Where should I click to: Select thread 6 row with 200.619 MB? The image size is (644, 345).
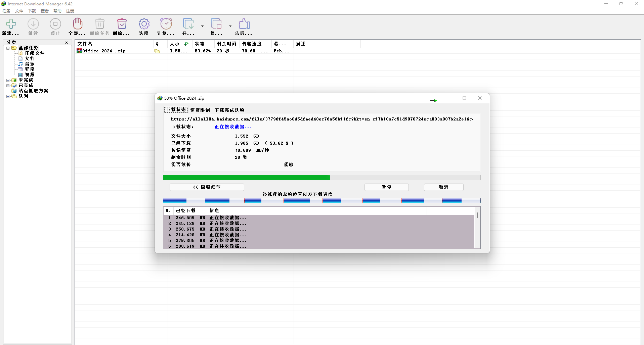pyautogui.click(x=319, y=246)
